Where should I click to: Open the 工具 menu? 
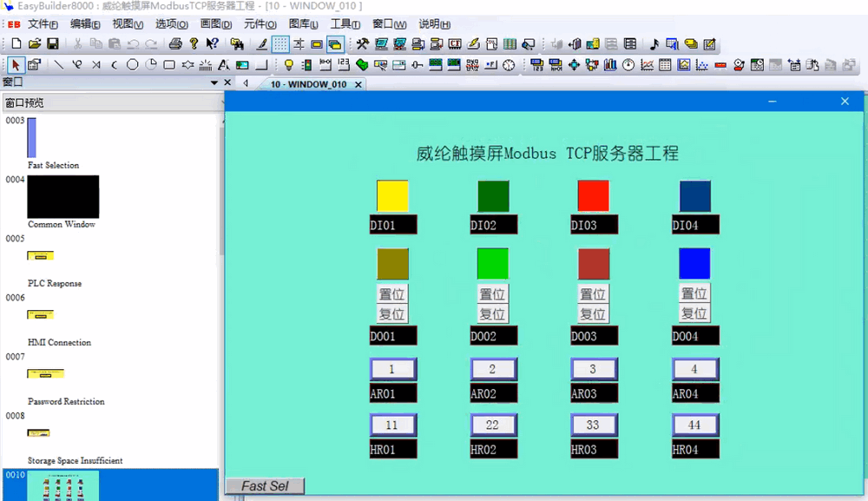point(345,24)
